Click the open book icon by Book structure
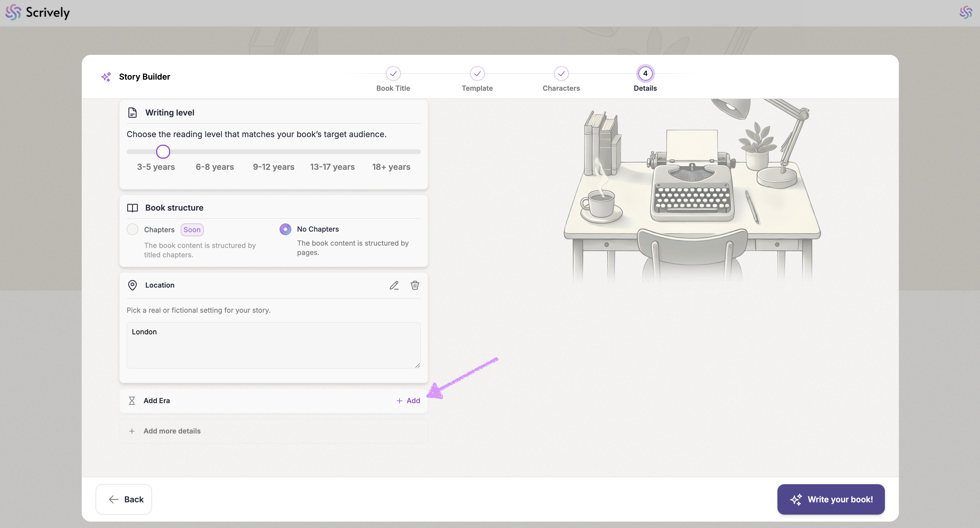The width and height of the screenshot is (980, 528). coord(132,208)
